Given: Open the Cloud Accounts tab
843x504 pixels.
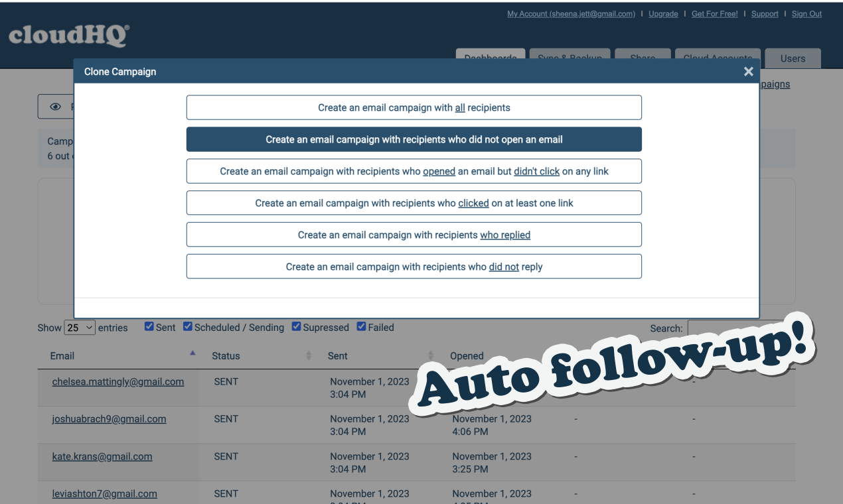Looking at the screenshot, I should coord(718,54).
